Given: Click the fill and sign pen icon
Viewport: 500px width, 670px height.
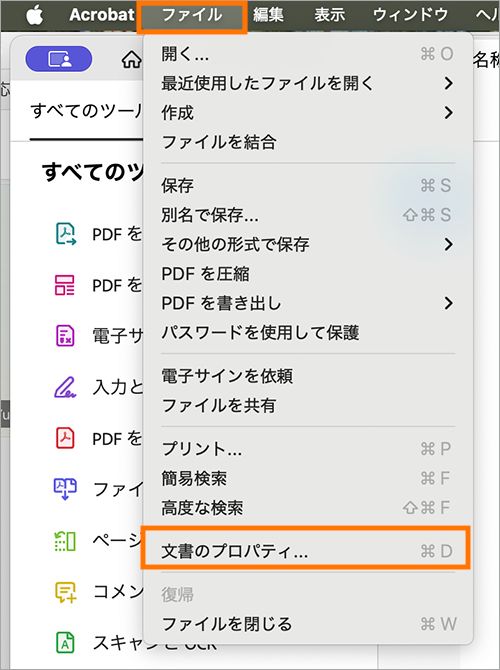Looking at the screenshot, I should (x=65, y=387).
